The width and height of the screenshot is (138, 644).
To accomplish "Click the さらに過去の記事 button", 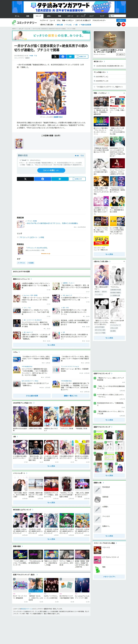I will coord(32,396).
